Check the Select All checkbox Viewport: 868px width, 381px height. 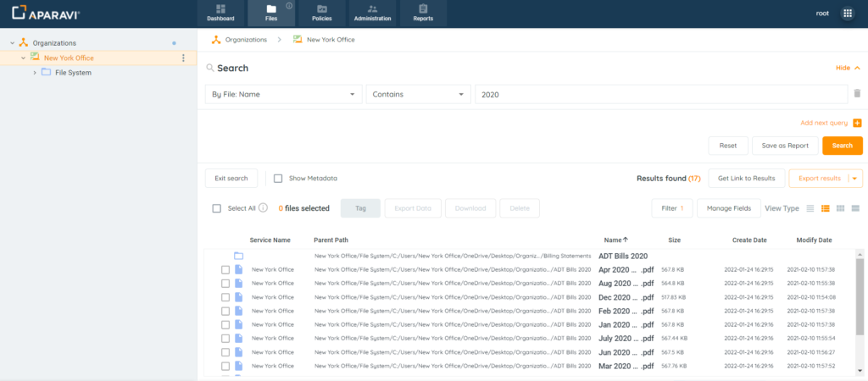tap(217, 208)
